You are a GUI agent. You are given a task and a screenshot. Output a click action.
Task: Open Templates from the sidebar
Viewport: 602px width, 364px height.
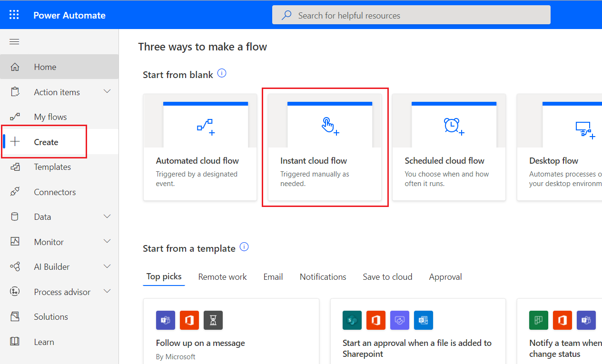[52, 167]
